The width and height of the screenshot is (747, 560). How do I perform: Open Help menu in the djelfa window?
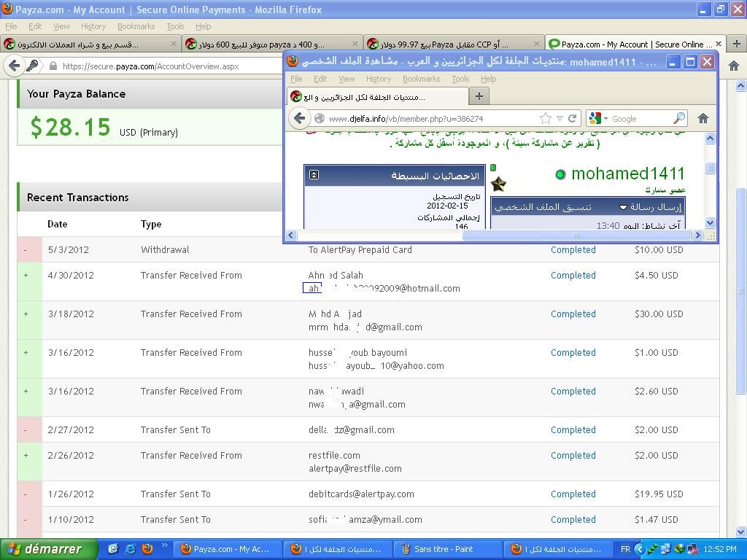pyautogui.click(x=488, y=79)
